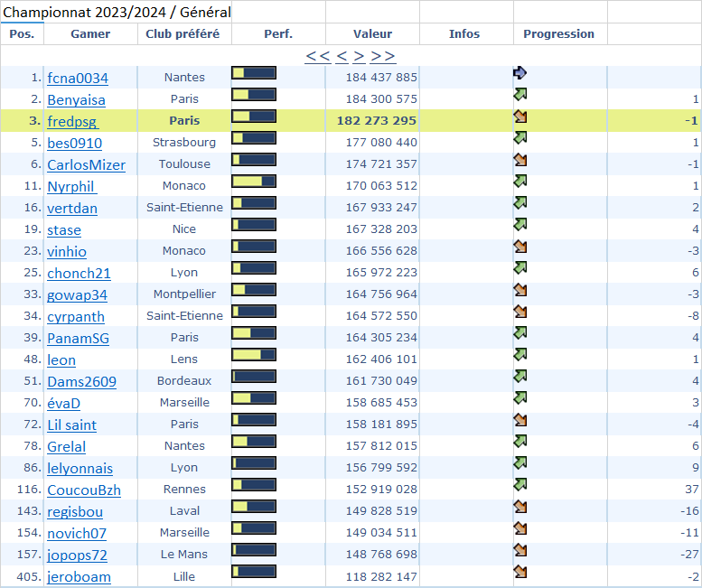702x588 pixels.
Task: Click the blue stable arrow for fcna0034
Action: coord(519,72)
